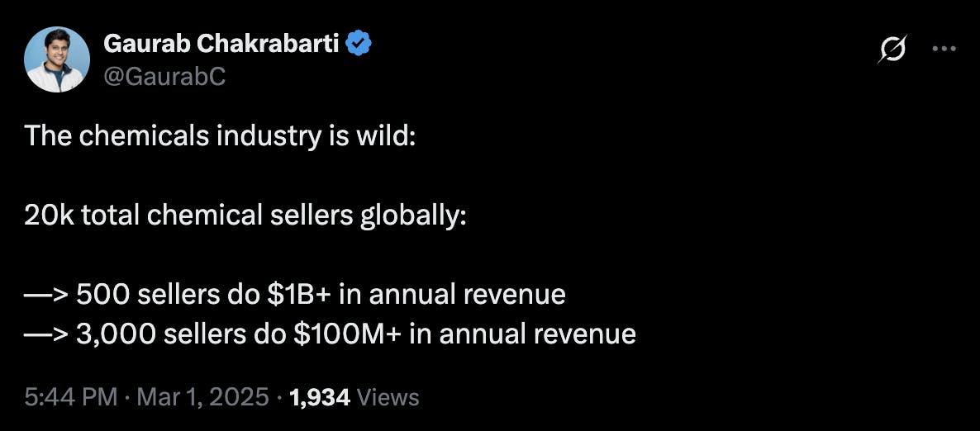Open the @GaurabC handle link
Screen dimensions: 980x431
(164, 77)
